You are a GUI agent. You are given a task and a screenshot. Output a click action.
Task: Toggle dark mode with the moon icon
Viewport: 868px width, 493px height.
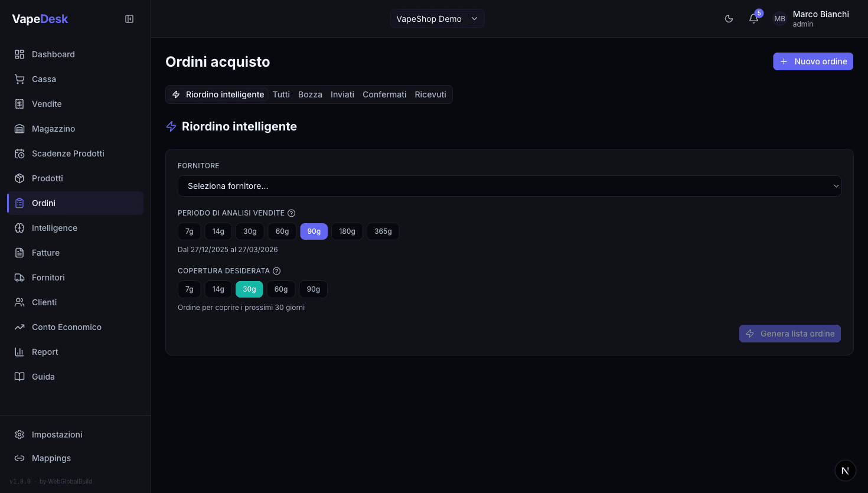coord(729,19)
